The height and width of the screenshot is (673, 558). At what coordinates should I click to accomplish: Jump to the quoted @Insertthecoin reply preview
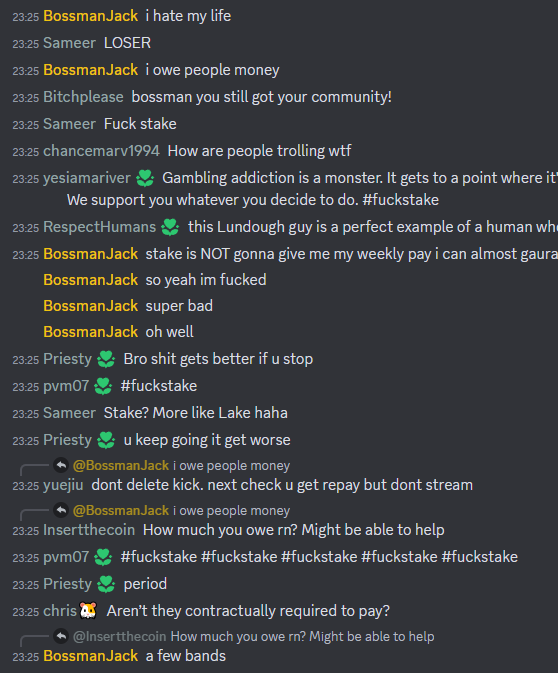tap(254, 636)
